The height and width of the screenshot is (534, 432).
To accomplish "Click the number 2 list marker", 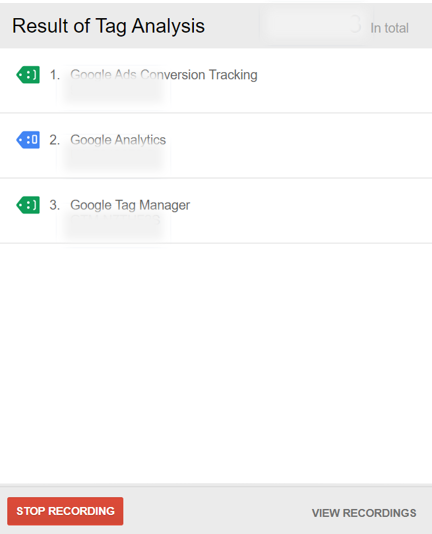I will [55, 140].
